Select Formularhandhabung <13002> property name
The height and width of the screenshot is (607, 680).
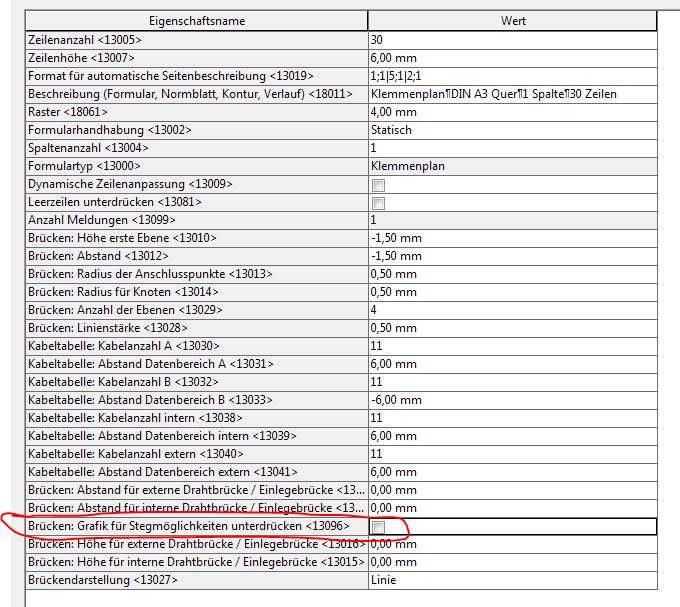[x=197, y=130]
